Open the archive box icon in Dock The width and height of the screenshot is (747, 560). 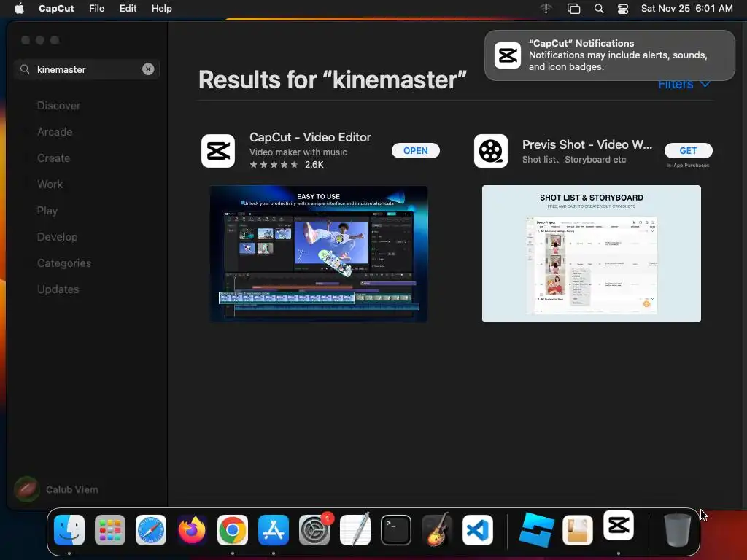pyautogui.click(x=578, y=530)
